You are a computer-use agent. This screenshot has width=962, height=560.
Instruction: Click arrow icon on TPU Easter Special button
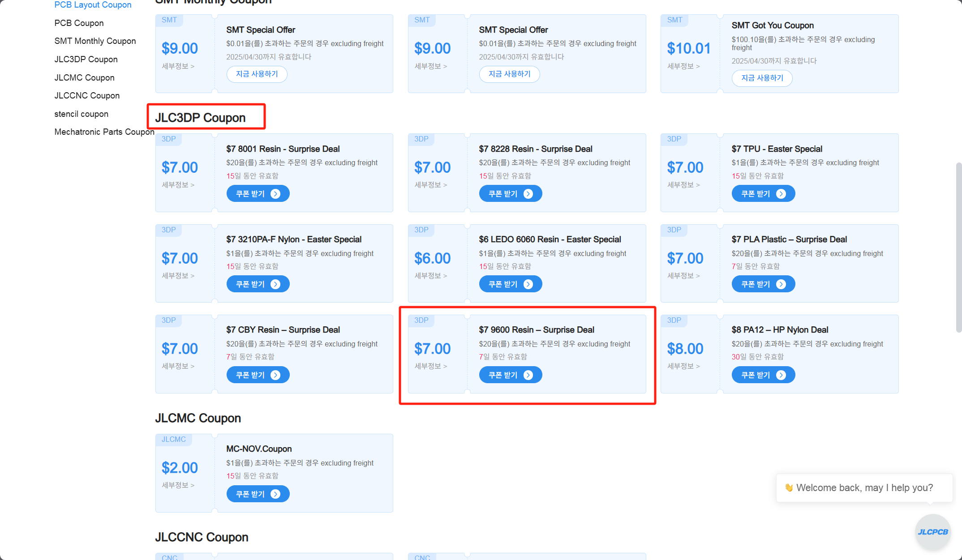[781, 194]
